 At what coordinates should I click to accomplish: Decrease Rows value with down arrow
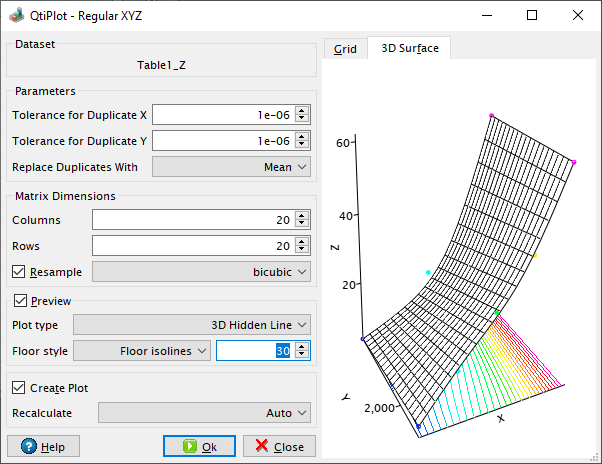point(302,249)
